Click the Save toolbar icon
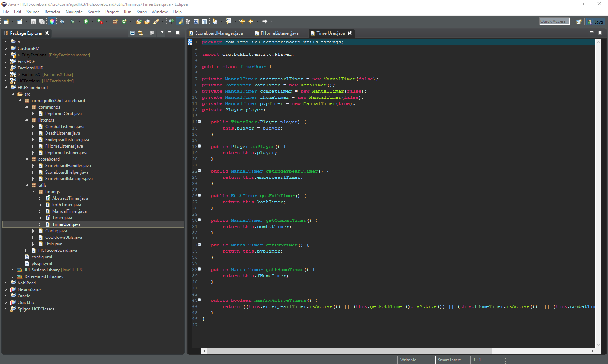The width and height of the screenshot is (608, 364). click(x=33, y=22)
